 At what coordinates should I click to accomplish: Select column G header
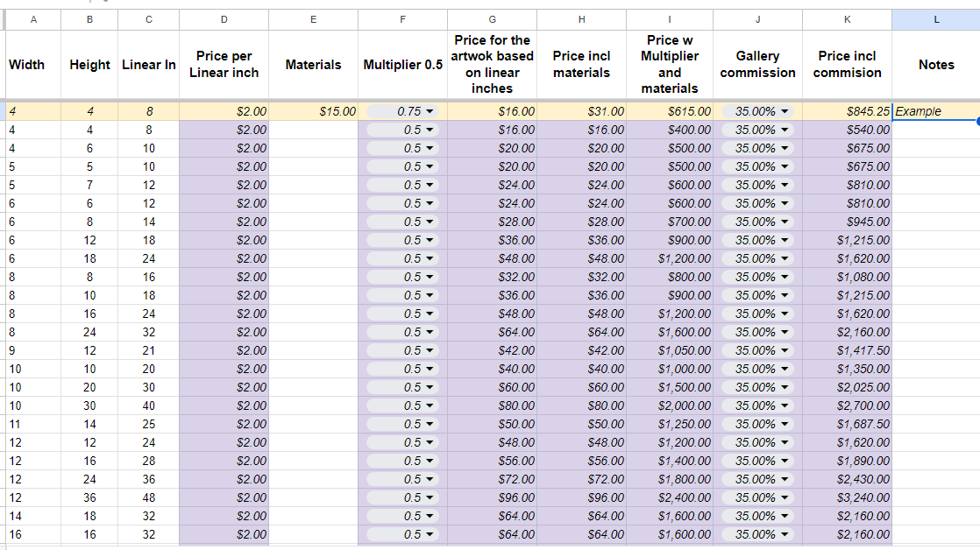click(492, 19)
